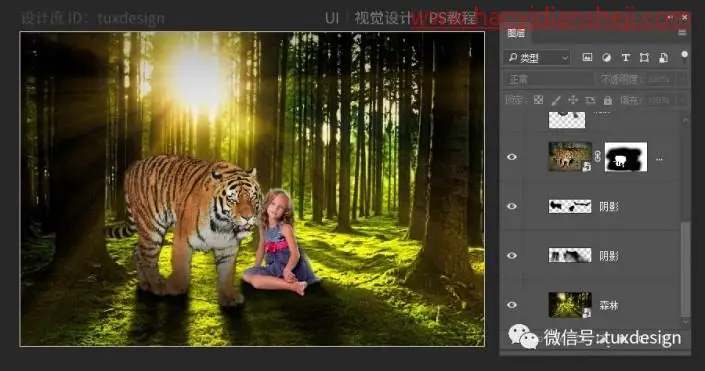Hide the 阴影 layer just below tiger layer
Viewport: 705px width, 371px height.
[x=512, y=206]
